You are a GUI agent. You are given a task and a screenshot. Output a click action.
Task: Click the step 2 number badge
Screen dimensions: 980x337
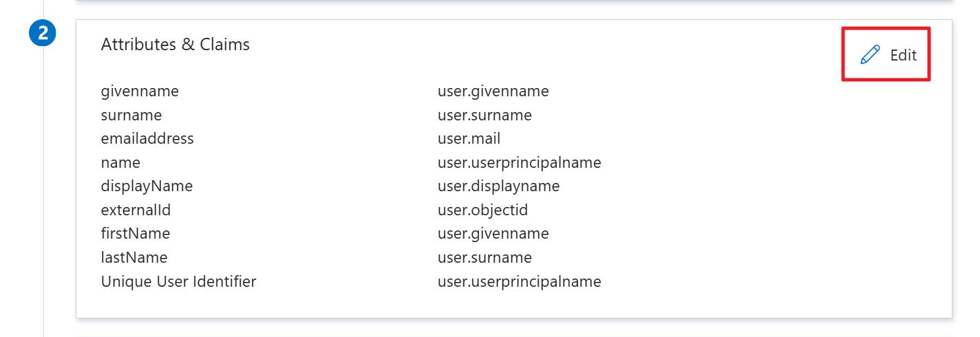(43, 34)
